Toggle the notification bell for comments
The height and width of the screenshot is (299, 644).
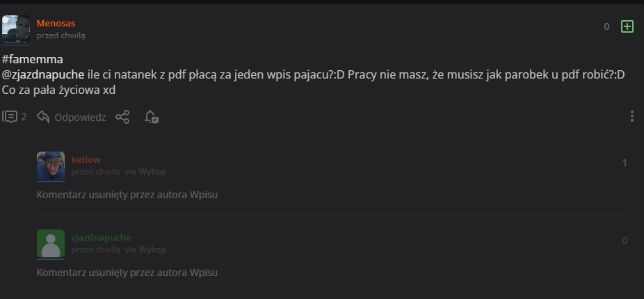[152, 117]
